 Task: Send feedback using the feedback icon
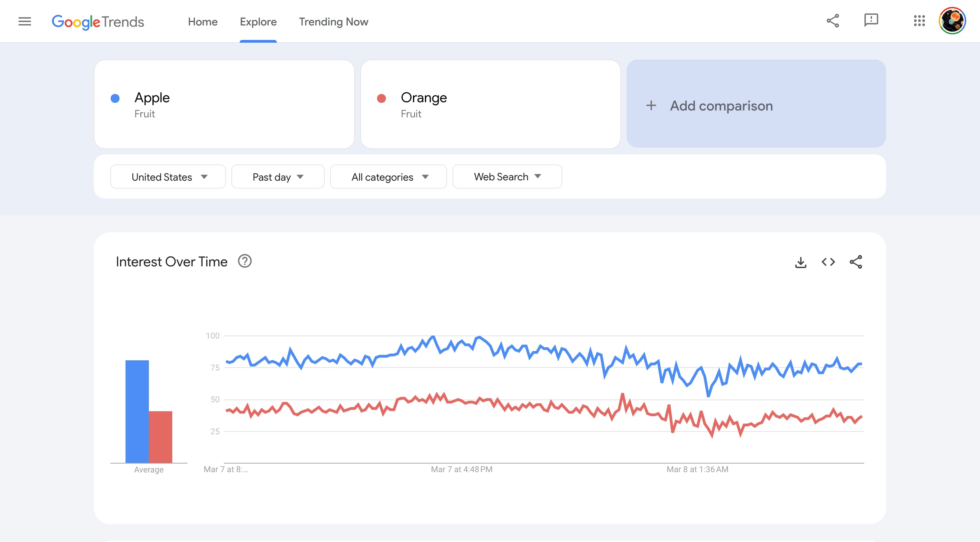(871, 21)
